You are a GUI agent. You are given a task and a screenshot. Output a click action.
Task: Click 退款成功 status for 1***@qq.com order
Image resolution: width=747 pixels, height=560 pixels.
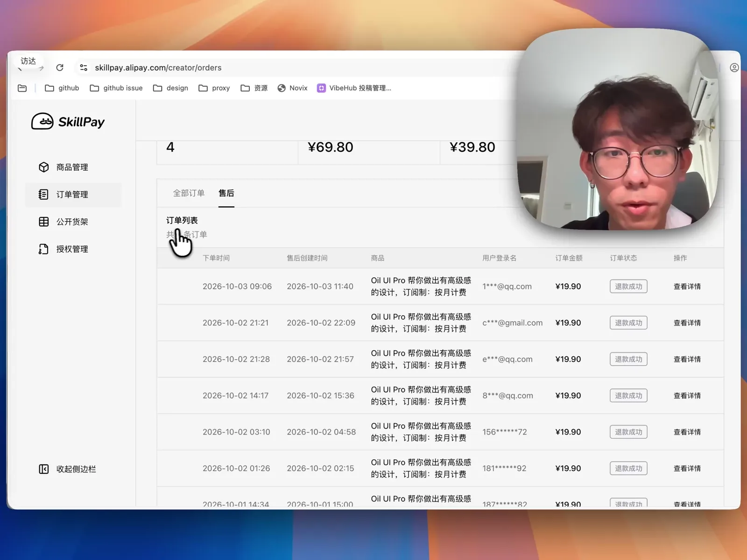tap(628, 287)
